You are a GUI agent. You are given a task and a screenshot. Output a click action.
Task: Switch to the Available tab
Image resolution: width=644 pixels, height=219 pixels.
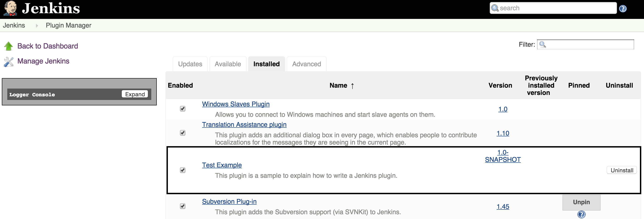coord(228,64)
